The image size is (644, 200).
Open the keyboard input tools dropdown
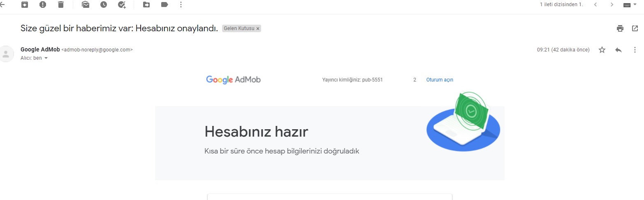[630, 5]
